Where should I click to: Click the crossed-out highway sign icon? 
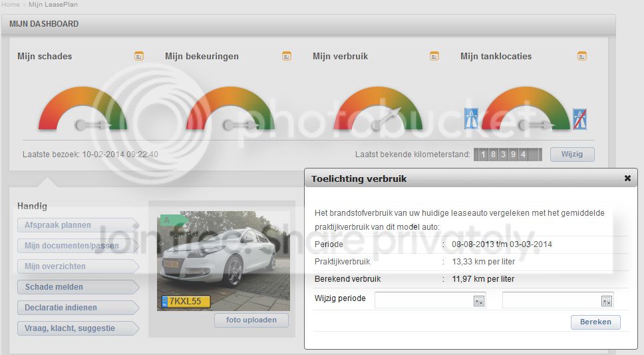[579, 119]
